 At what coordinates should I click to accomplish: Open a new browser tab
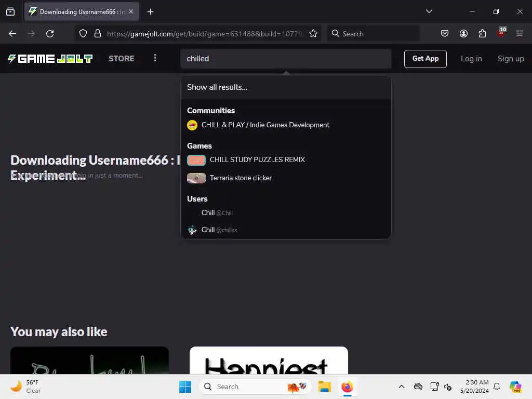(x=150, y=12)
